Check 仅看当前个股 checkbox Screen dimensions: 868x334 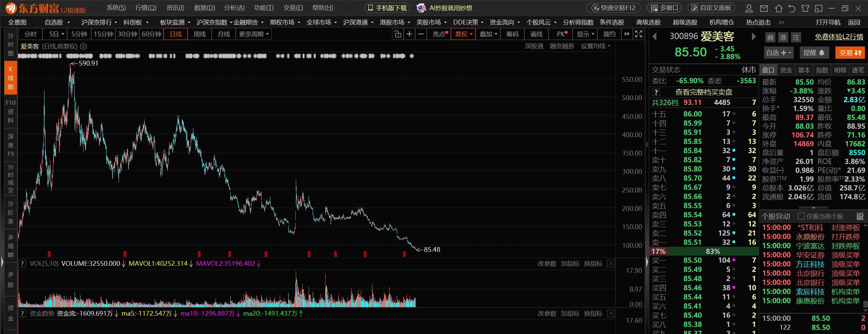(x=802, y=216)
